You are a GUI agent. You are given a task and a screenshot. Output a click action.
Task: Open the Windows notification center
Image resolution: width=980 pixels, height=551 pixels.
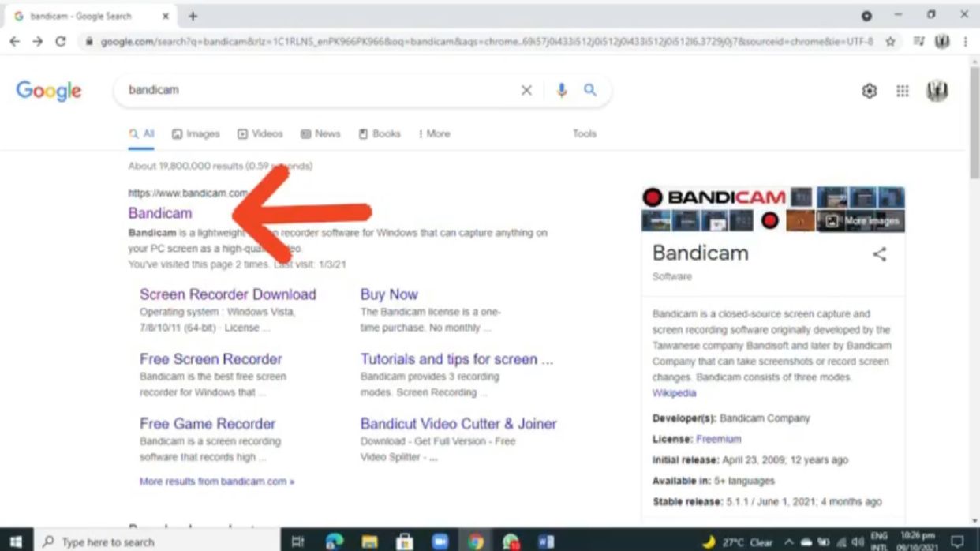click(957, 542)
